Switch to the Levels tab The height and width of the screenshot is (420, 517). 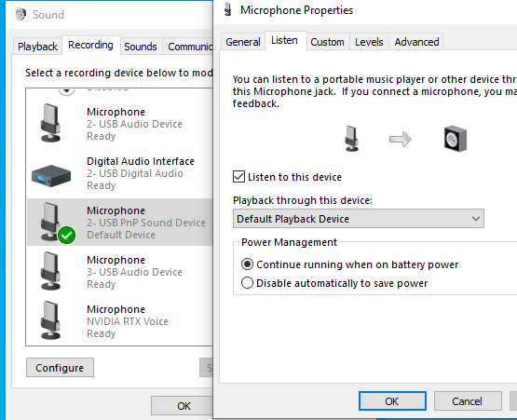point(369,42)
